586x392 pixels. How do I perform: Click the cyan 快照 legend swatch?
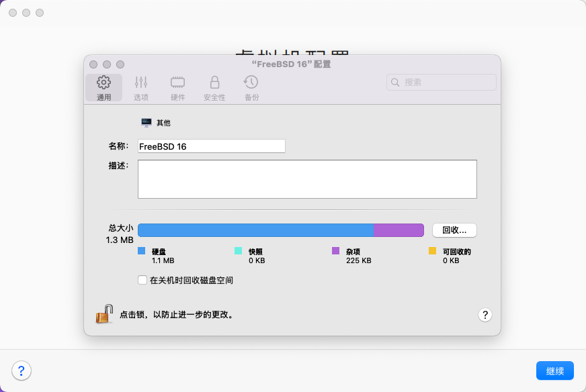(238, 250)
